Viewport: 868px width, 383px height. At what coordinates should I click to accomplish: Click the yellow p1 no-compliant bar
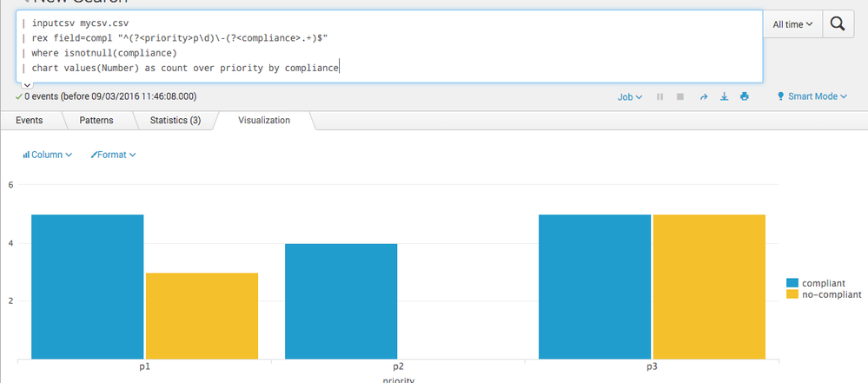point(202,315)
